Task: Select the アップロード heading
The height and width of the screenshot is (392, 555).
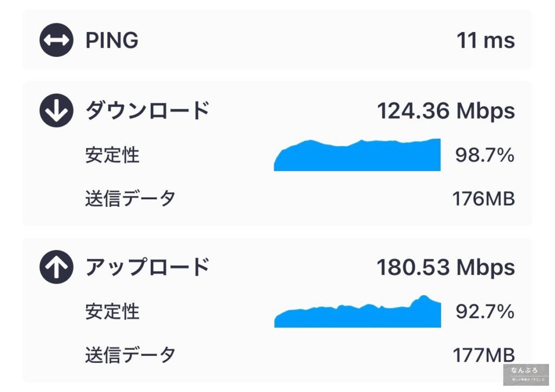Action: coord(148,267)
